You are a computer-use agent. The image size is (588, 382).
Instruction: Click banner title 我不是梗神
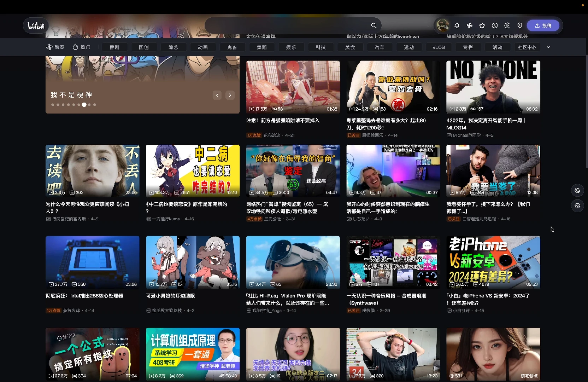(71, 95)
